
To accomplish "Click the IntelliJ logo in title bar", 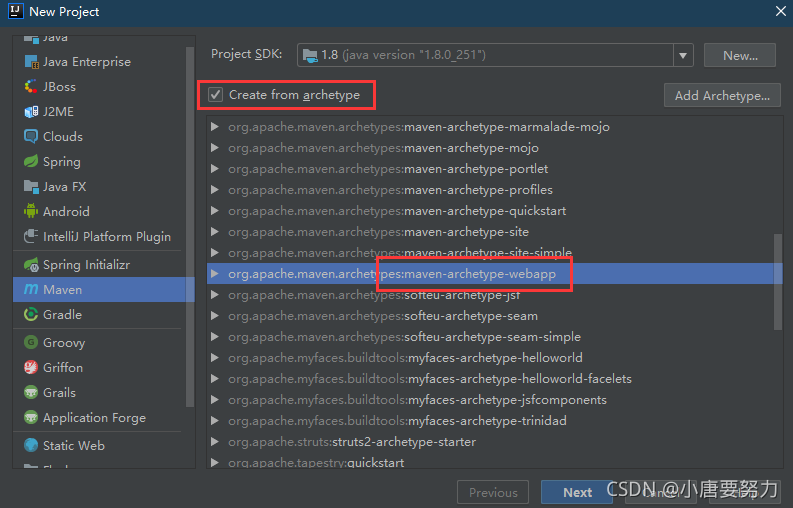I will coord(16,11).
